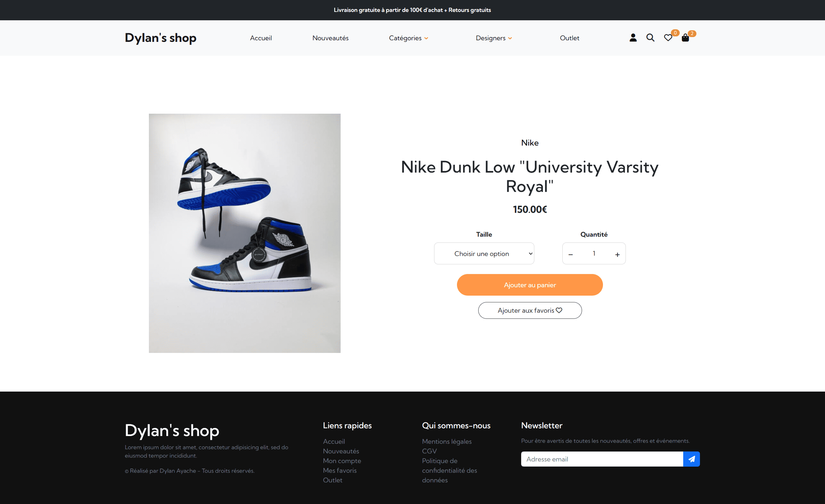
Task: Click the Ajouter aux favoris button
Action: click(x=530, y=310)
